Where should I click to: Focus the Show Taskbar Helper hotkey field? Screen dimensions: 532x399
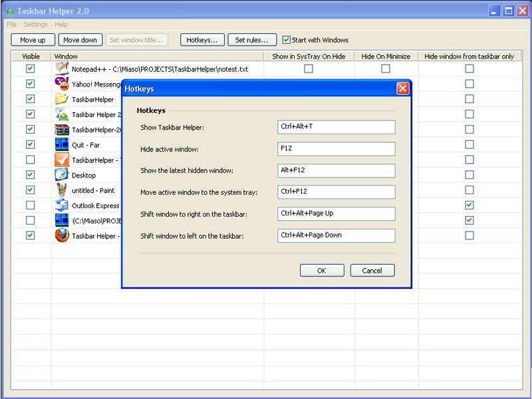click(336, 127)
